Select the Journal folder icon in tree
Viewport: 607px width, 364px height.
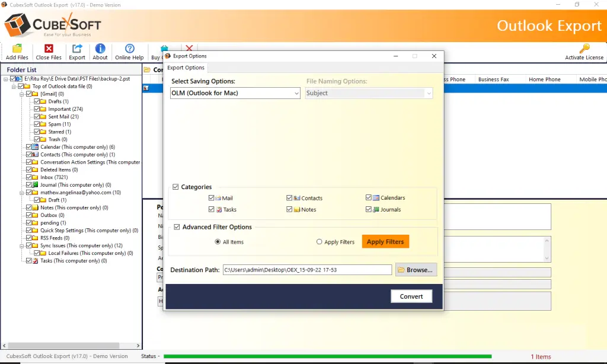click(x=35, y=185)
